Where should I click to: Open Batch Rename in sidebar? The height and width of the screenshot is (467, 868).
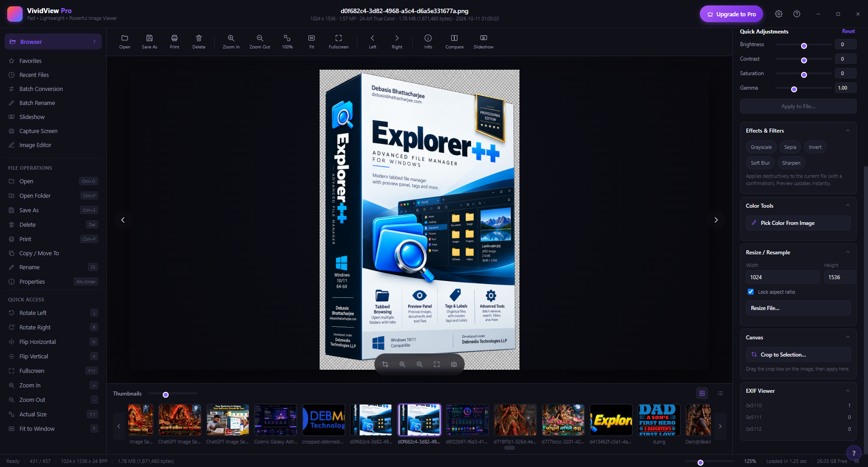click(x=53, y=103)
